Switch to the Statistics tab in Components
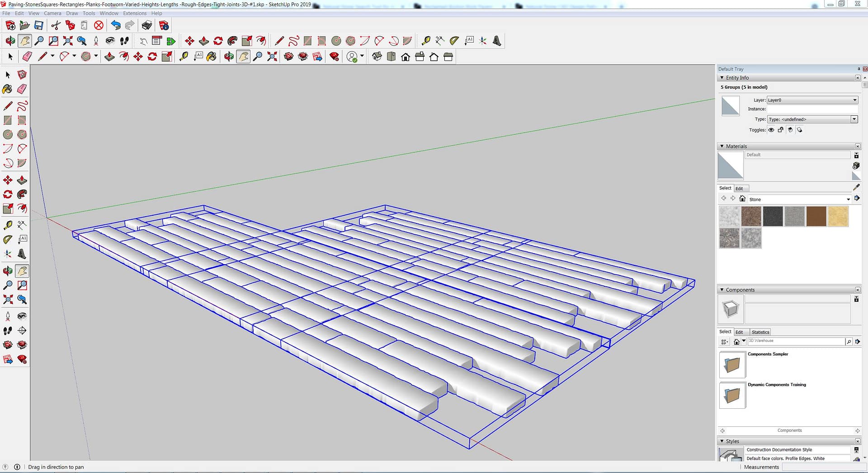The height and width of the screenshot is (473, 868). 760,332
